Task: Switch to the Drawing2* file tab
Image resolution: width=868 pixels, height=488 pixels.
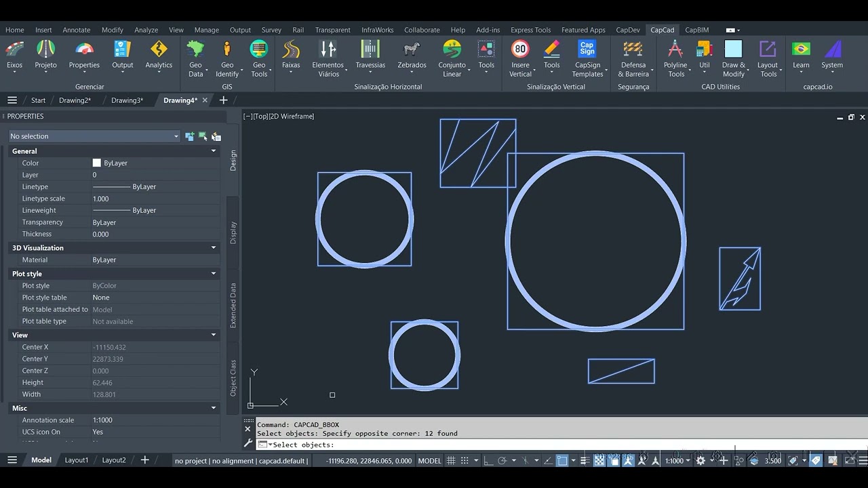Action: 75,100
